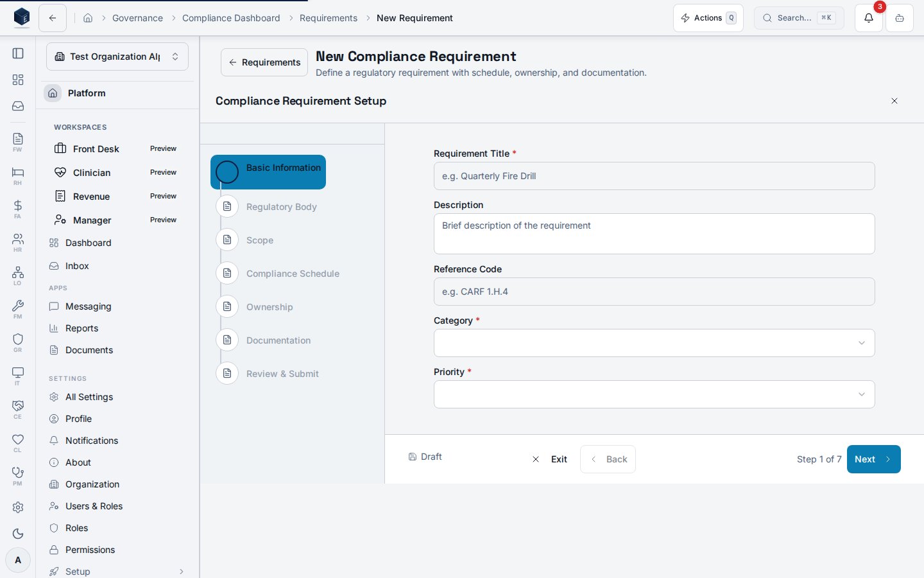Image resolution: width=924 pixels, height=578 pixels.
Task: Open the CE handshake module icon
Action: point(18,409)
